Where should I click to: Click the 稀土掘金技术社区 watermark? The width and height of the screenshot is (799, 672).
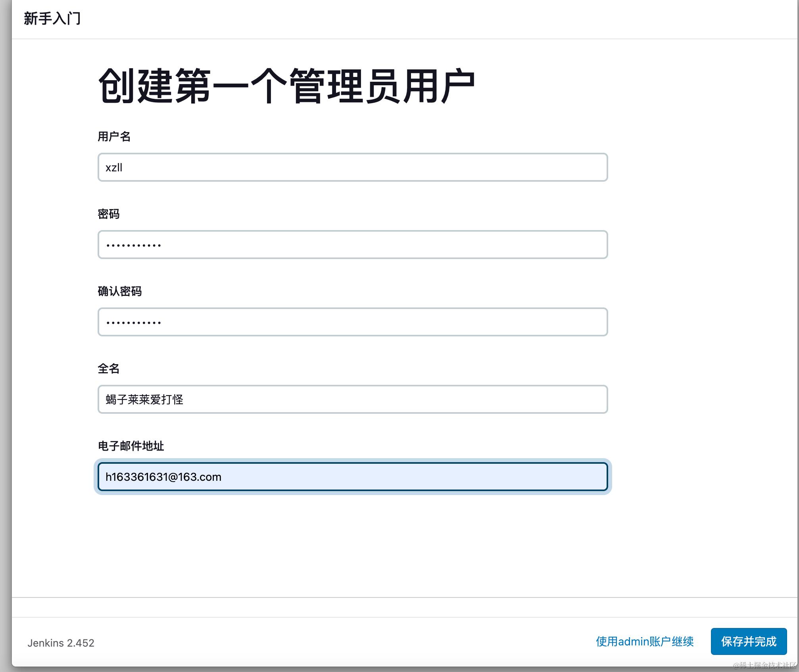tap(764, 665)
